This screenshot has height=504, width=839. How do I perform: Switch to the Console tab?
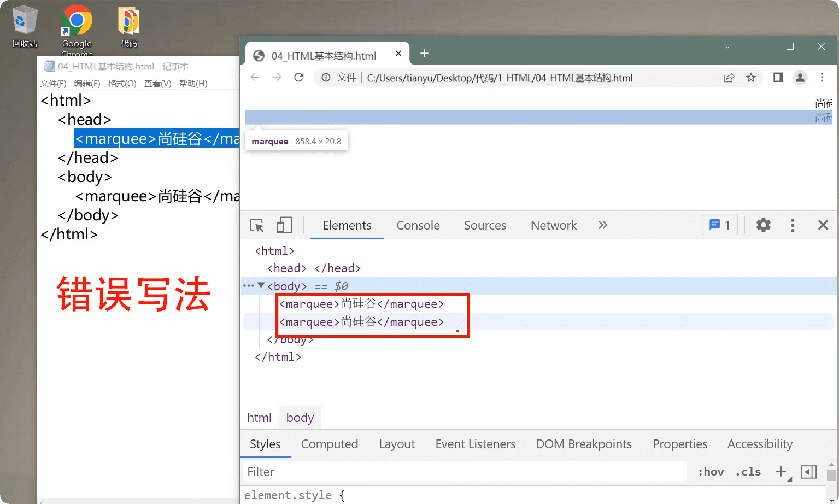(418, 225)
